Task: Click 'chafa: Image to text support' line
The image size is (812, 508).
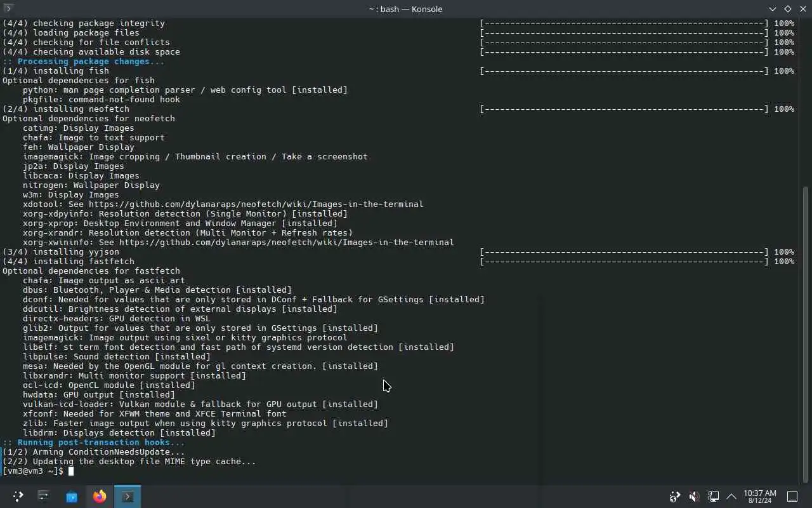Action: tap(94, 138)
